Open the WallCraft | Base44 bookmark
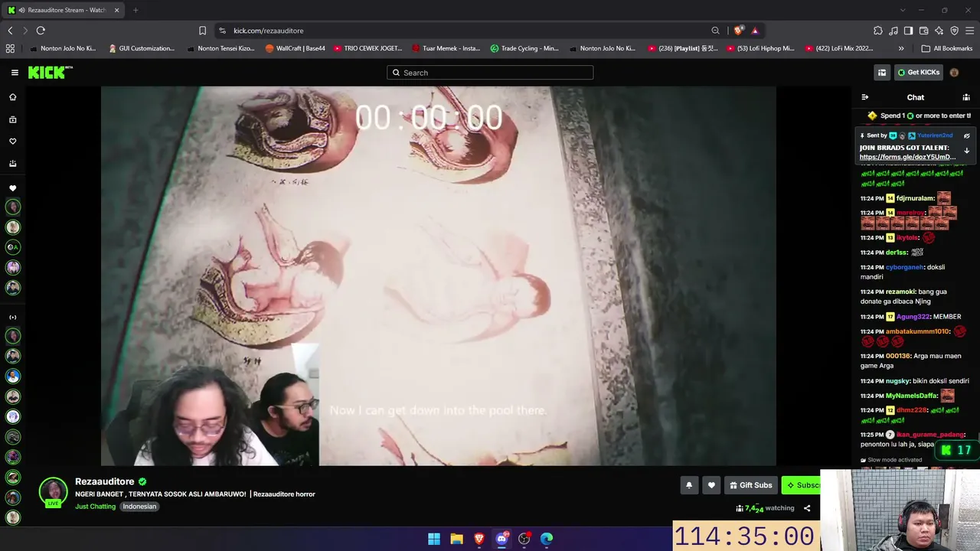This screenshot has height=551, width=980. [295, 48]
